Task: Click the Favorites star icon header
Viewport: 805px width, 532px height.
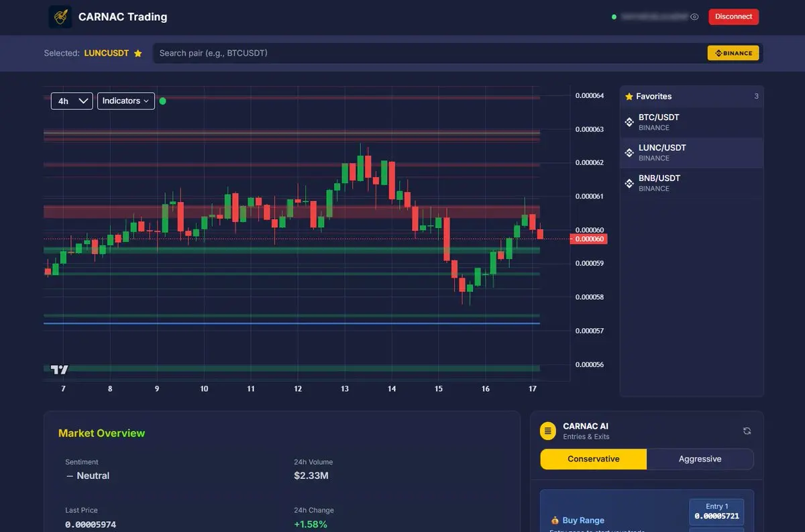Action: pos(629,97)
